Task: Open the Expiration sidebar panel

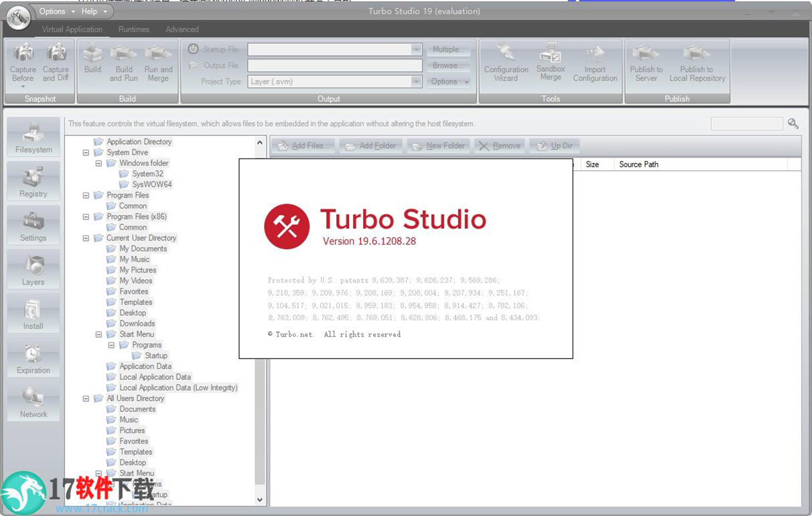Action: (x=33, y=358)
